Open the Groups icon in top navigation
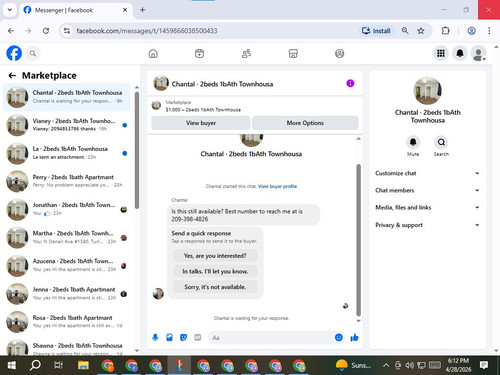This screenshot has height=375, width=500. pyautogui.click(x=339, y=53)
